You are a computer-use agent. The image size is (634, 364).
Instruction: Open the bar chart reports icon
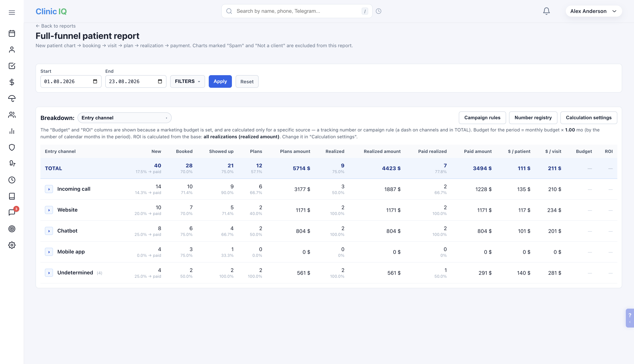[x=12, y=131]
